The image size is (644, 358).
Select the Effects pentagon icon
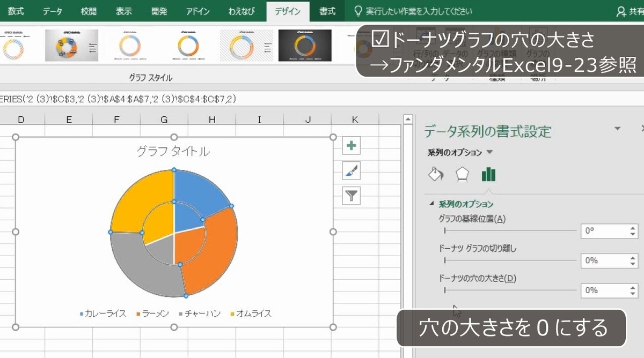click(462, 174)
